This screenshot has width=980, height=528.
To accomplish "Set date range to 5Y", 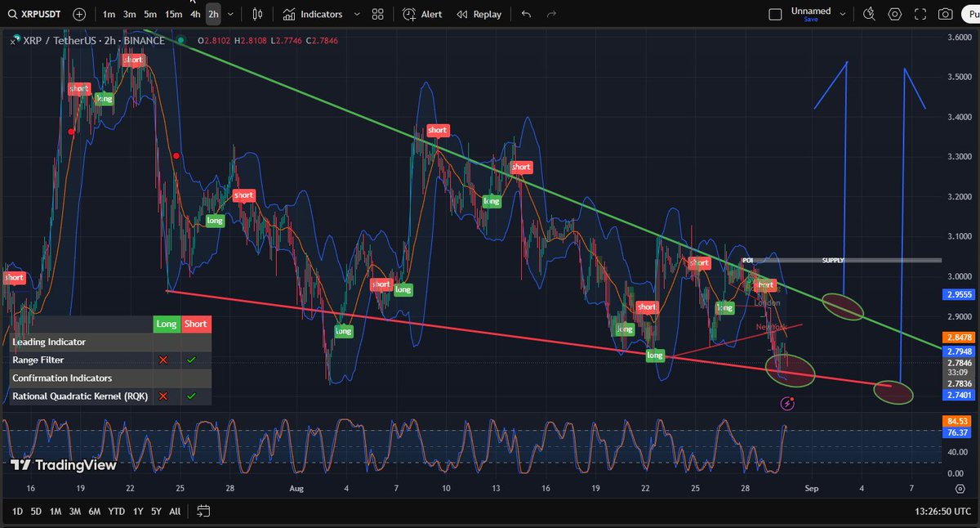I will pos(155,511).
